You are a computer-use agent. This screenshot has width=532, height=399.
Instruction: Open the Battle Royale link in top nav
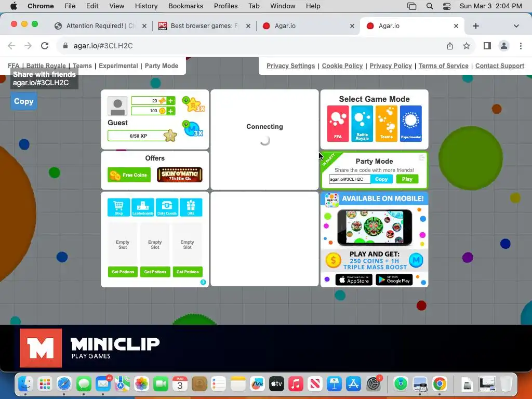point(46,66)
